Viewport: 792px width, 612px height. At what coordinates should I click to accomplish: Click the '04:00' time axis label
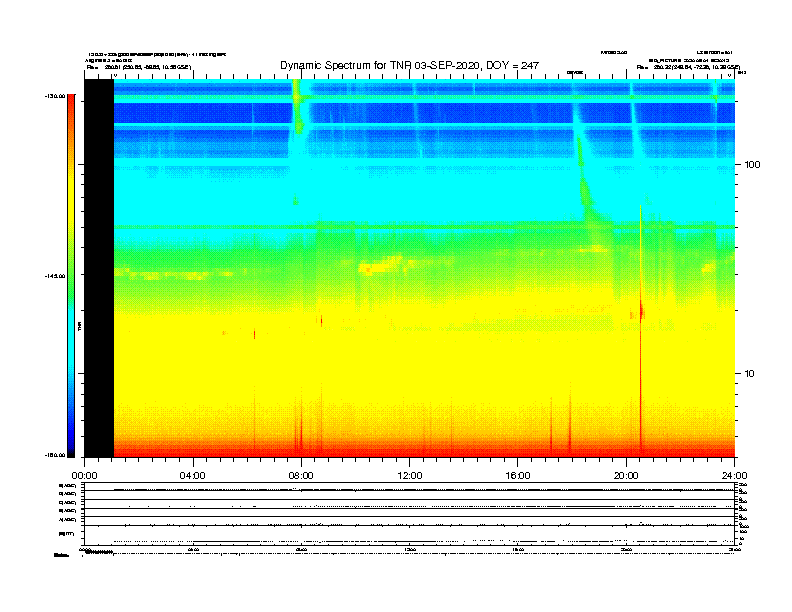[x=192, y=476]
